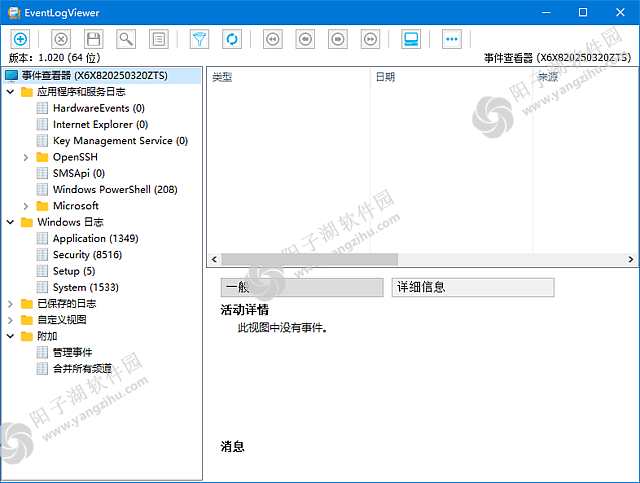
Task: Close the EventLogViewer window
Action: point(620,12)
